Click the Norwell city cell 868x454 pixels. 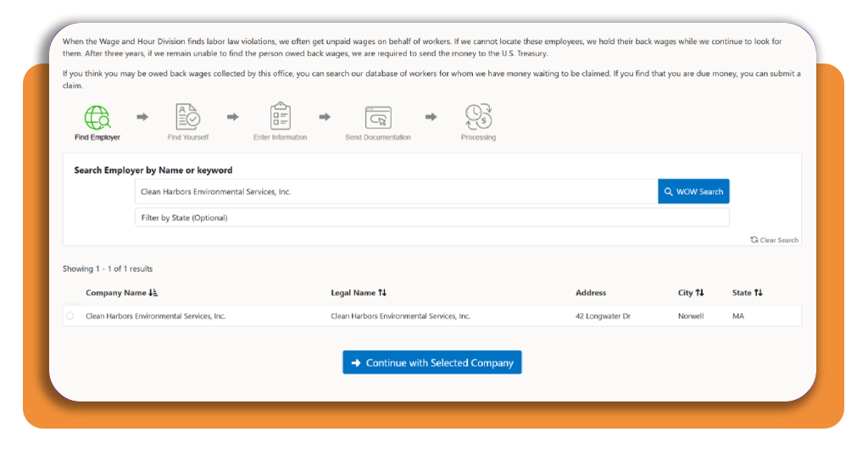pyautogui.click(x=691, y=316)
